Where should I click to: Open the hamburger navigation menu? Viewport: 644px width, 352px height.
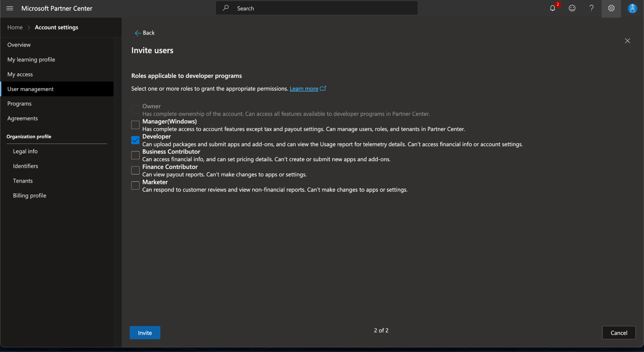click(x=10, y=9)
